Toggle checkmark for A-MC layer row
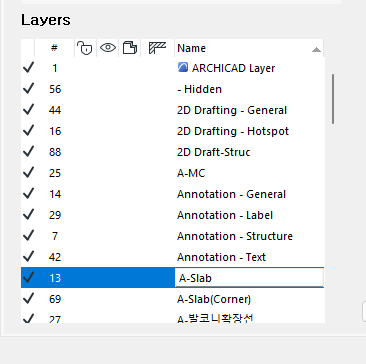Image resolution: width=366 pixels, height=364 pixels. 28,173
